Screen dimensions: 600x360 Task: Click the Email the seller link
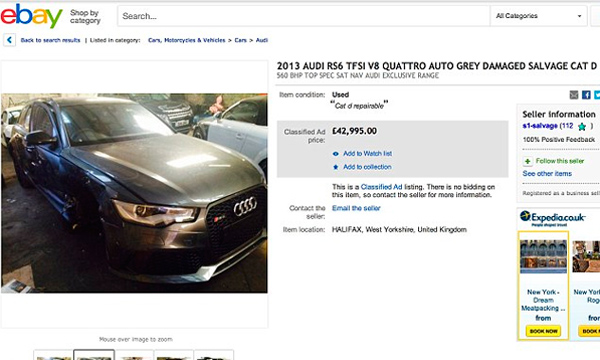tap(356, 208)
